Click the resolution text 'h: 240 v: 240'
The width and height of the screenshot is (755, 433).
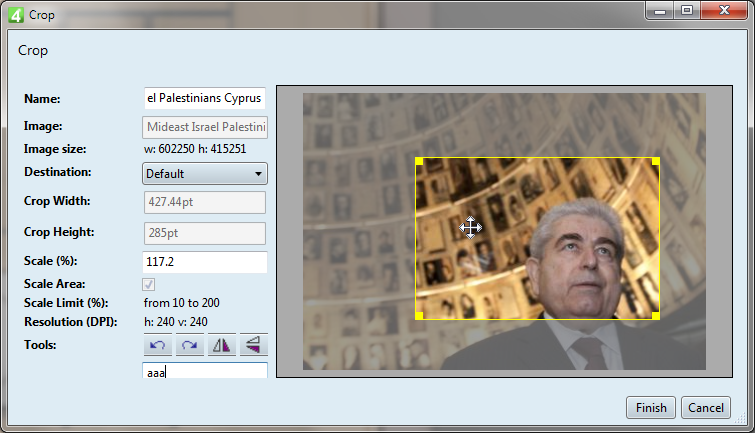pos(176,322)
